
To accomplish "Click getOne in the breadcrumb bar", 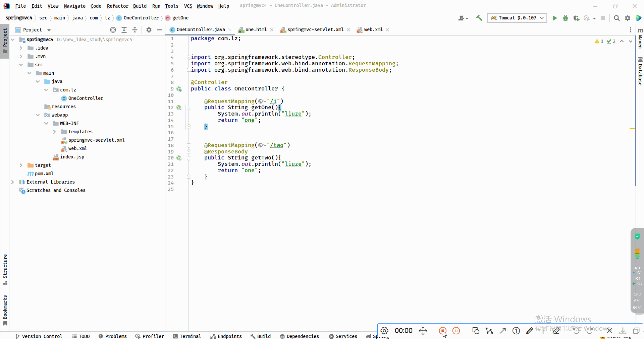I will point(177,18).
